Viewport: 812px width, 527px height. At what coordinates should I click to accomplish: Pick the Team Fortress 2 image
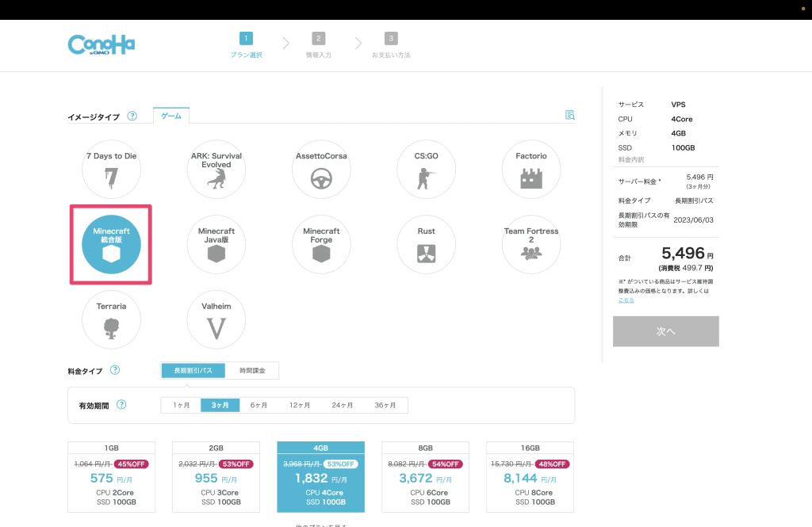531,244
